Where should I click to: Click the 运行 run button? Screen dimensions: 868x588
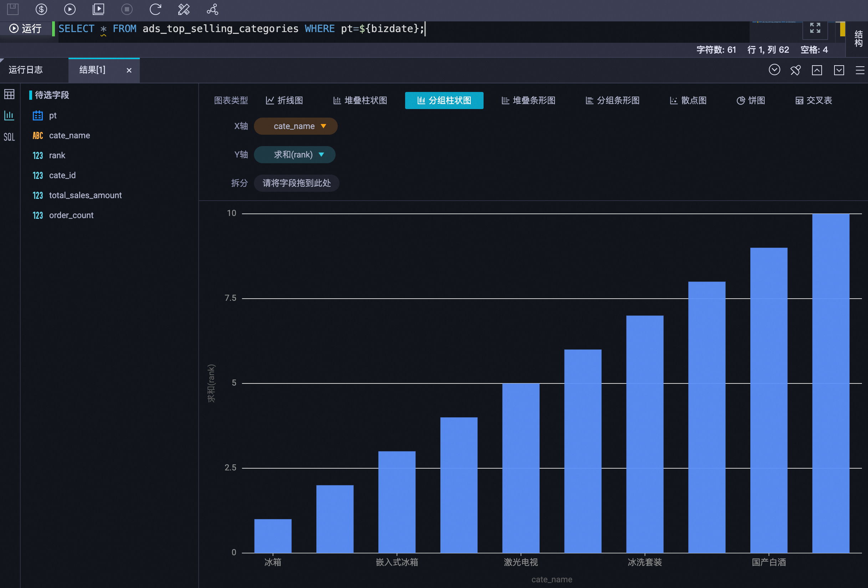(25, 29)
